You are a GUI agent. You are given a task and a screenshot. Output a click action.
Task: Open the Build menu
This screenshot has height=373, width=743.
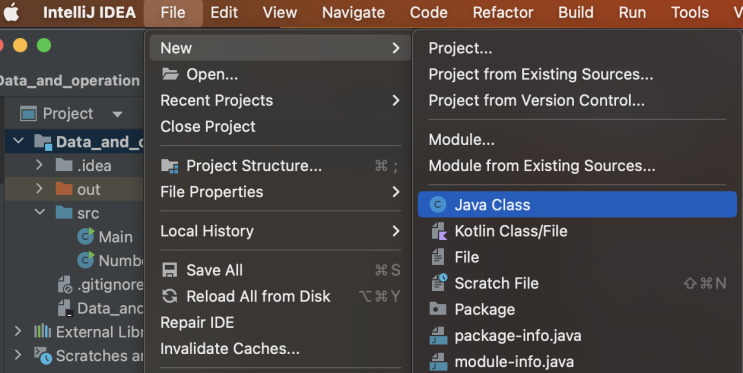576,12
